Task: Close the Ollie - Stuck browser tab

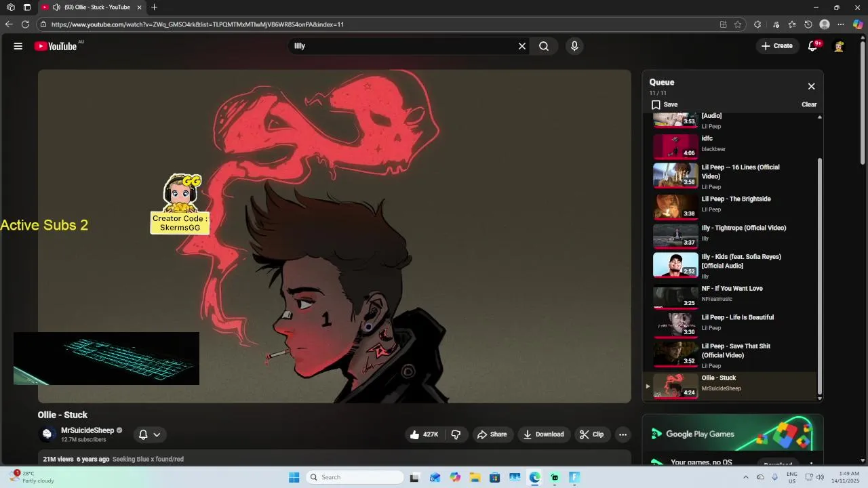Action: 139,7
